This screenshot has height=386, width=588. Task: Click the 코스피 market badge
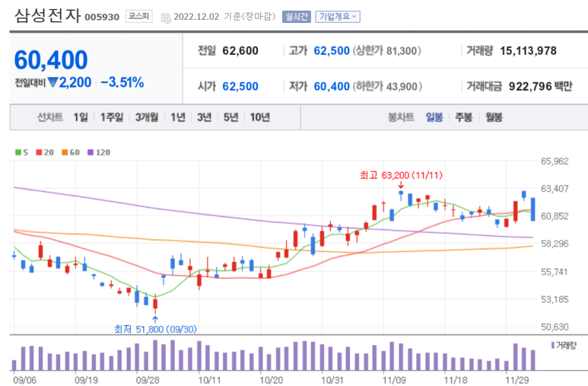click(138, 16)
